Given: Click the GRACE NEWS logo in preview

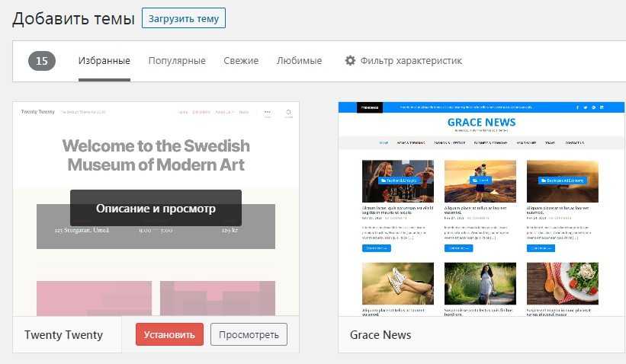Looking at the screenshot, I should click(x=481, y=123).
